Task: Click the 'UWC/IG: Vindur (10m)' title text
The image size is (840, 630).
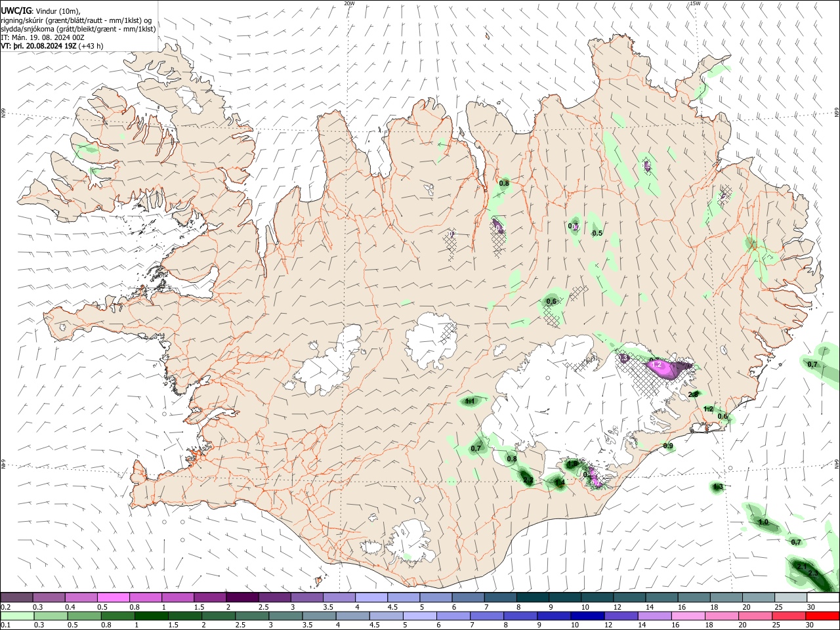Action: [x=41, y=10]
